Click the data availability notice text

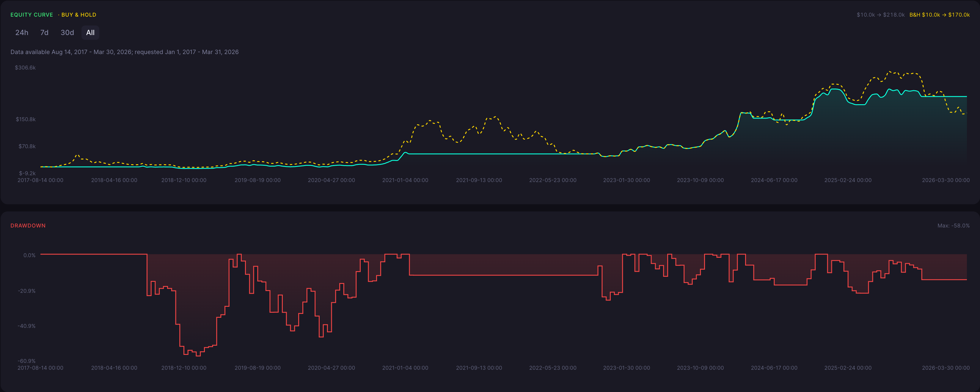124,52
